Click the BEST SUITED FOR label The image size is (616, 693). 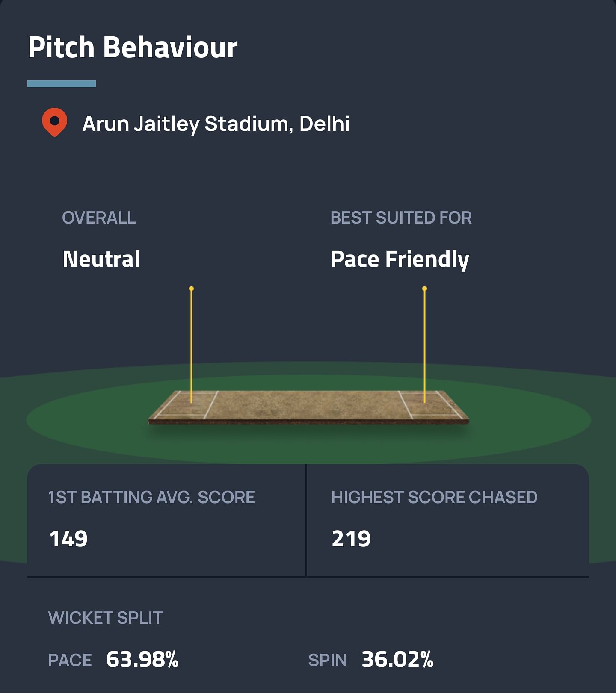click(x=401, y=218)
